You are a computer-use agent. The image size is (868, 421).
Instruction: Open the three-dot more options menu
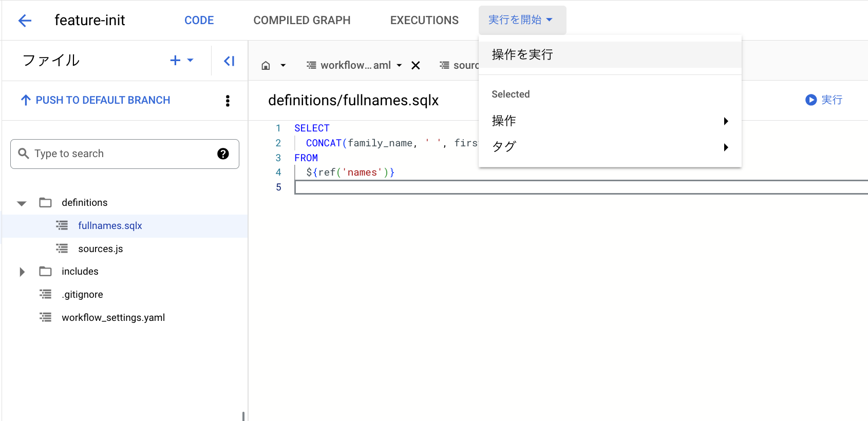(228, 101)
